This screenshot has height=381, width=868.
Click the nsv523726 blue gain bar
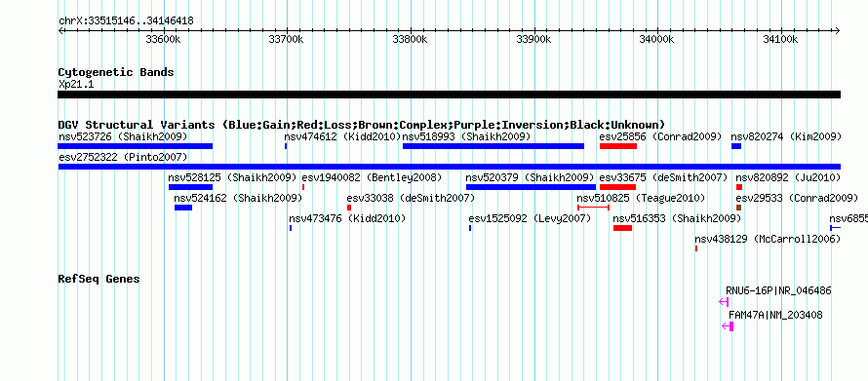[x=135, y=146]
